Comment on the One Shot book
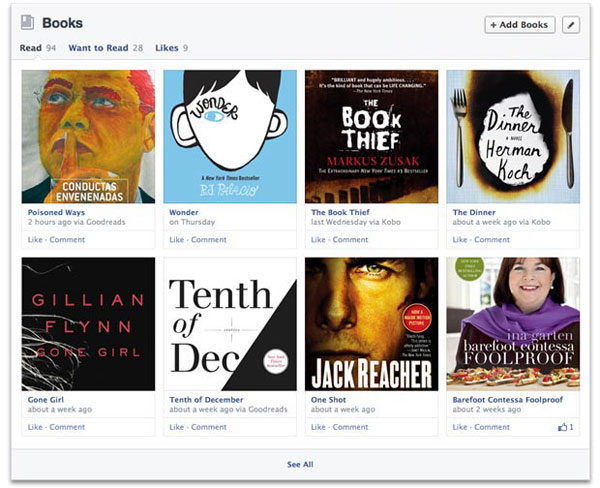Image resolution: width=600 pixels, height=488 pixels. click(x=350, y=427)
